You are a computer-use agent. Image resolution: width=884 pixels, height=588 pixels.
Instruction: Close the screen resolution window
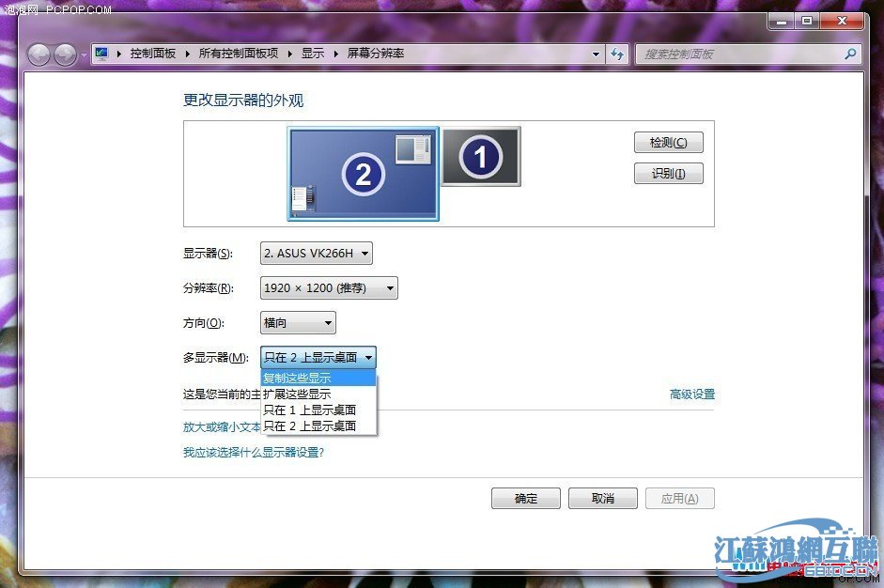click(x=843, y=22)
